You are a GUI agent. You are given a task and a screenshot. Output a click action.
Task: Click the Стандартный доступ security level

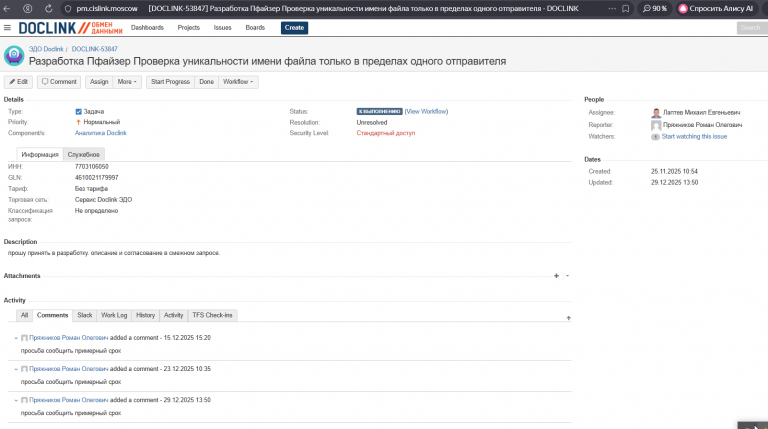385,133
